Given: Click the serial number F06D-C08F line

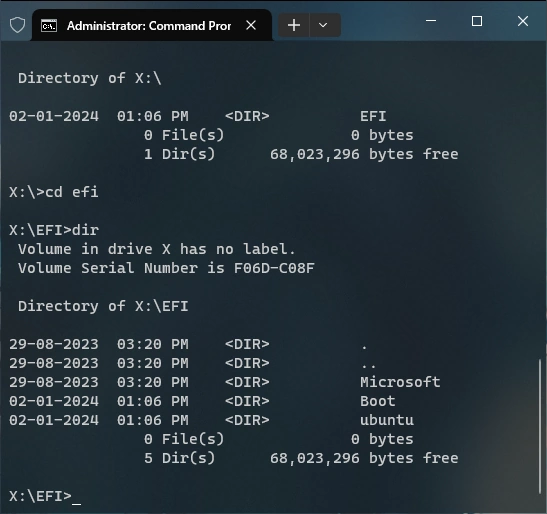Looking at the screenshot, I should tap(166, 268).
